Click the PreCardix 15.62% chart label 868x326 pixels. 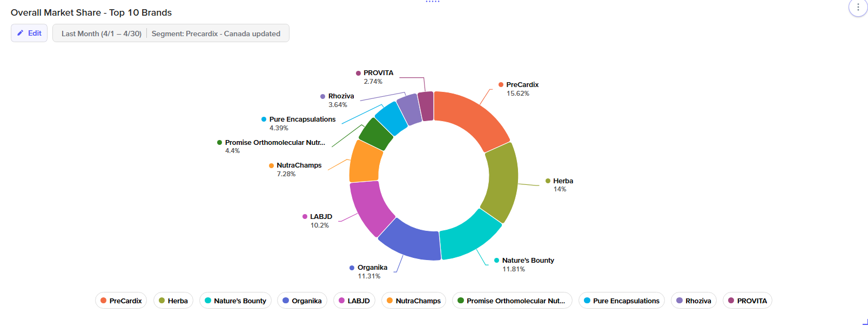(518, 89)
